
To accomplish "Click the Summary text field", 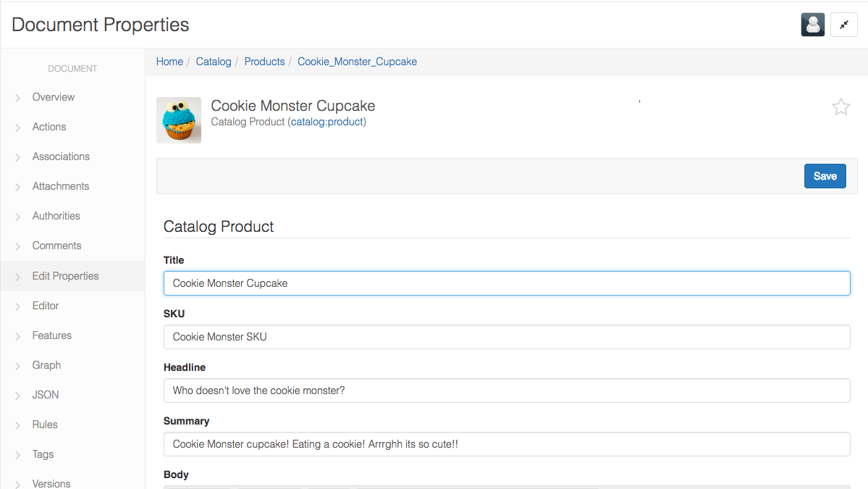I will (507, 444).
